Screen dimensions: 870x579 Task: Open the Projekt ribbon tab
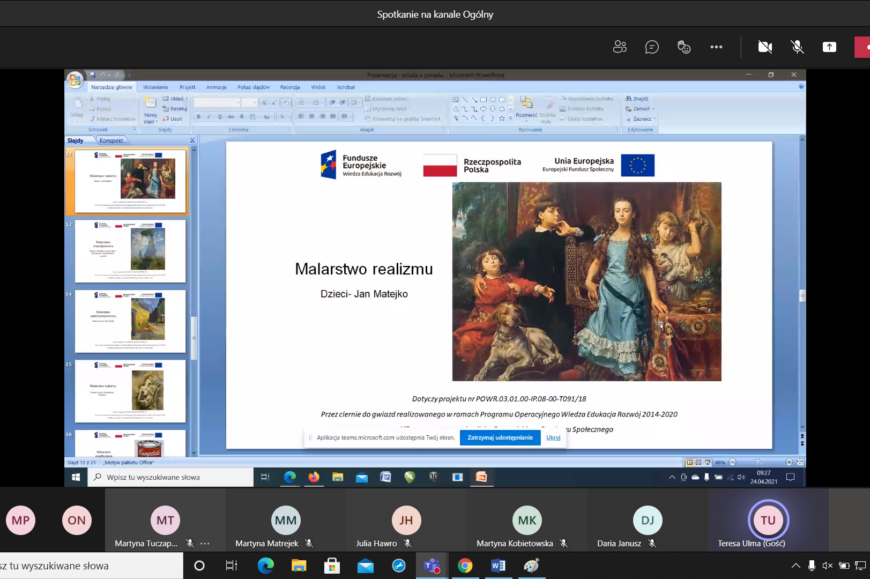click(188, 87)
